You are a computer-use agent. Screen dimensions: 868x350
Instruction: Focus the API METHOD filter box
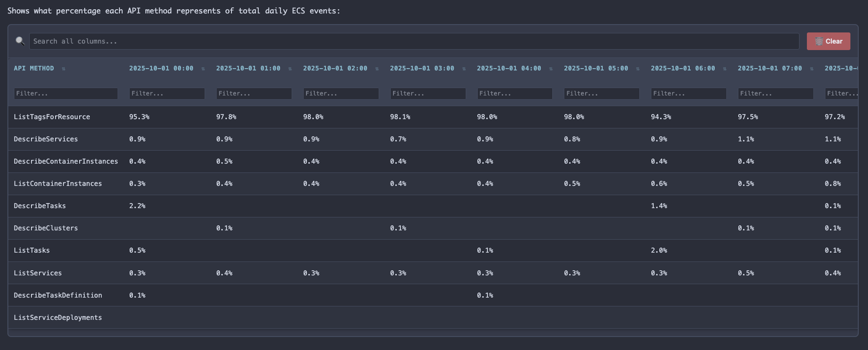[65, 94]
